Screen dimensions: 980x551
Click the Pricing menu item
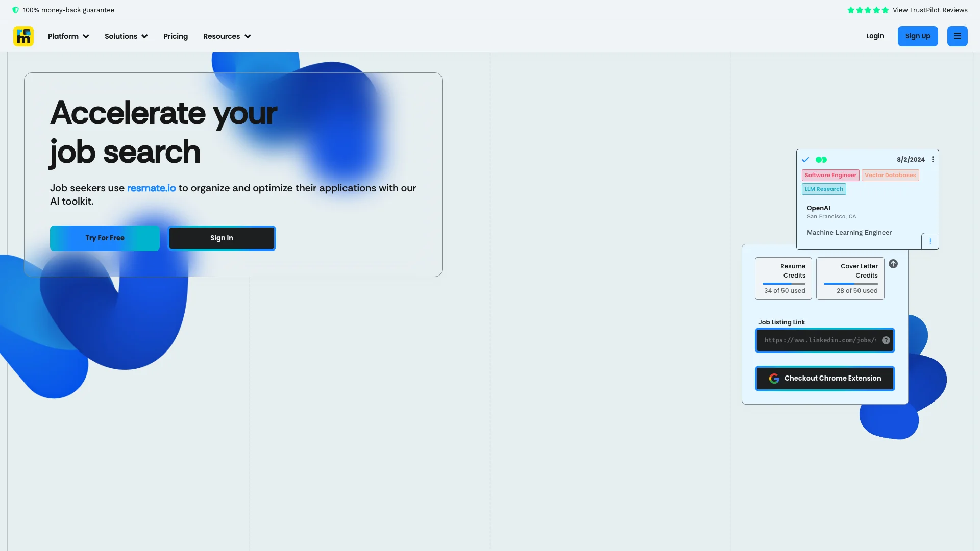[176, 36]
